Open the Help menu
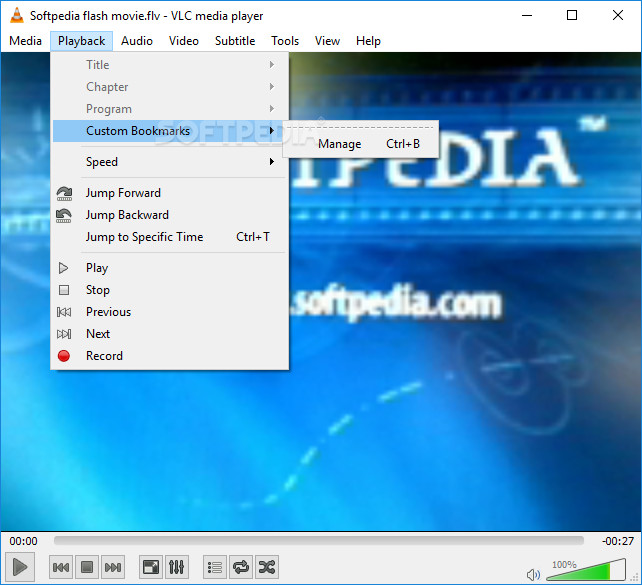The width and height of the screenshot is (642, 585). 368,41
